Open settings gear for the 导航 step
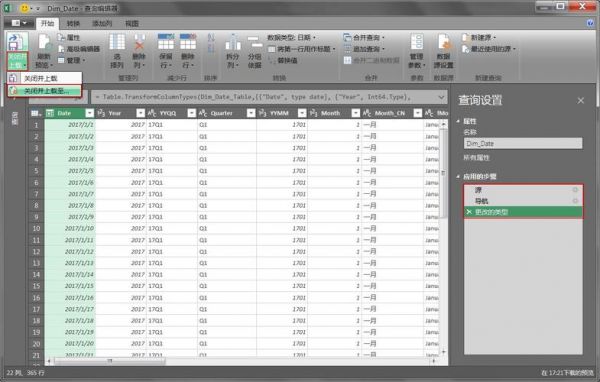Viewport: 600px width, 382px height. [x=575, y=201]
